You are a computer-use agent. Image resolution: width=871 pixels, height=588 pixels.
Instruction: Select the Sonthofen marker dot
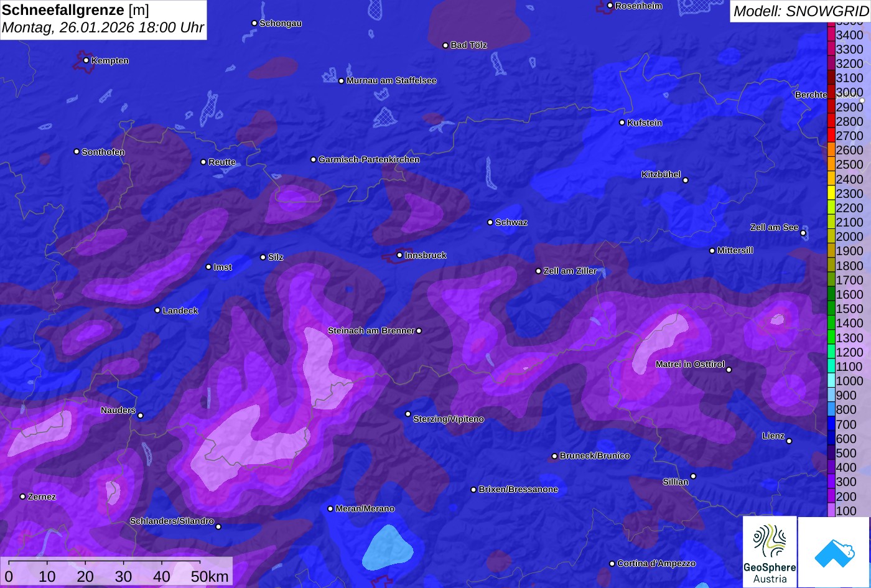(x=77, y=152)
